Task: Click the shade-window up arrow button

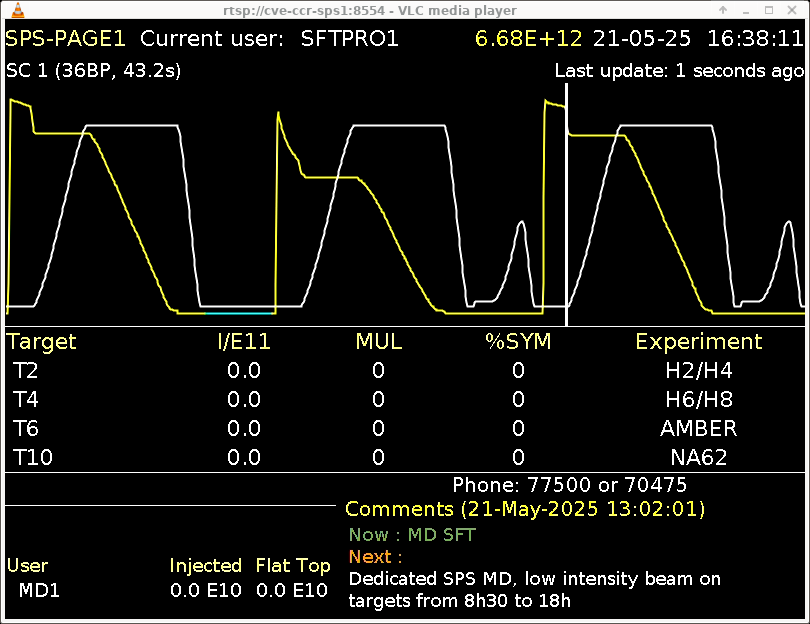Action: (723, 10)
